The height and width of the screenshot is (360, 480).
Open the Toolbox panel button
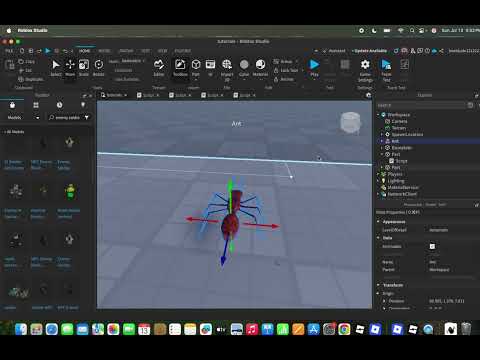tap(180, 68)
